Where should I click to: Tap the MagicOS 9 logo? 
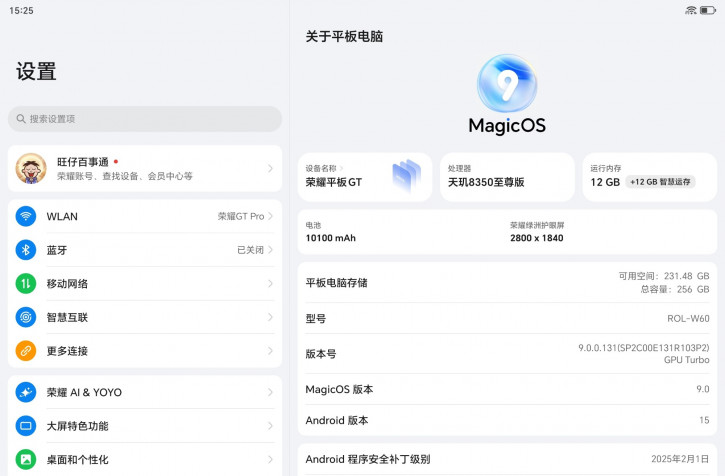[x=507, y=84]
